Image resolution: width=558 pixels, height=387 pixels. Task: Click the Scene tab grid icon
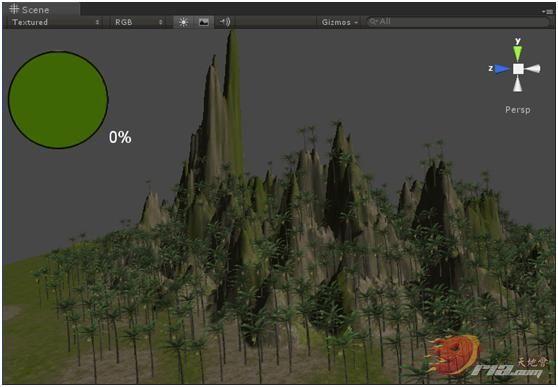click(x=14, y=9)
